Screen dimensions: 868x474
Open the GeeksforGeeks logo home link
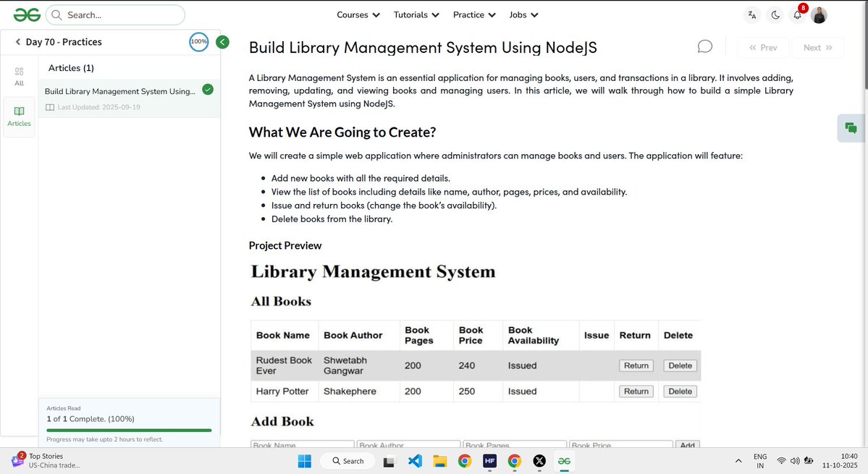27,15
